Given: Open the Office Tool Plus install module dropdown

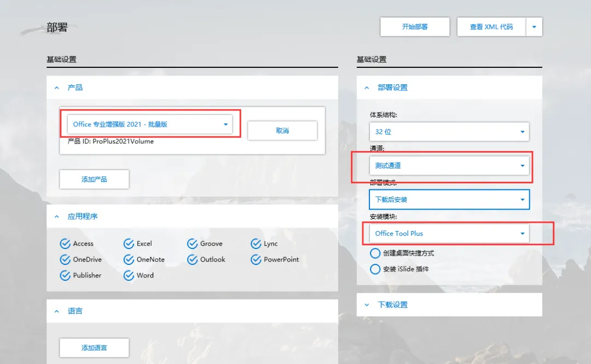Looking at the screenshot, I should click(449, 234).
